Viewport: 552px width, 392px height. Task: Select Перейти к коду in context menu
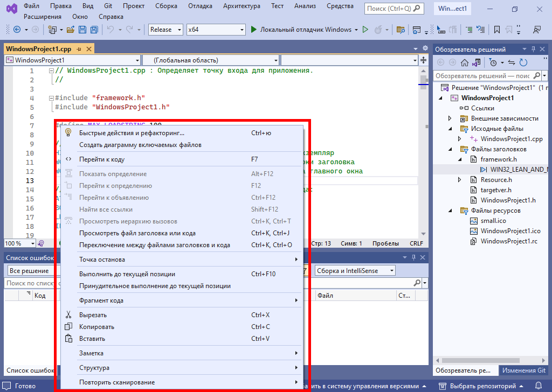(101, 159)
